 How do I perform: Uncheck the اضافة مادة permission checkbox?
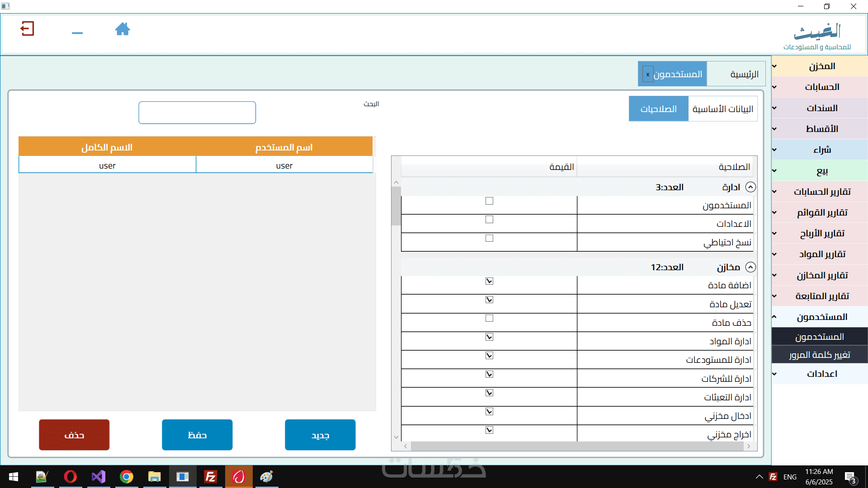[489, 281]
